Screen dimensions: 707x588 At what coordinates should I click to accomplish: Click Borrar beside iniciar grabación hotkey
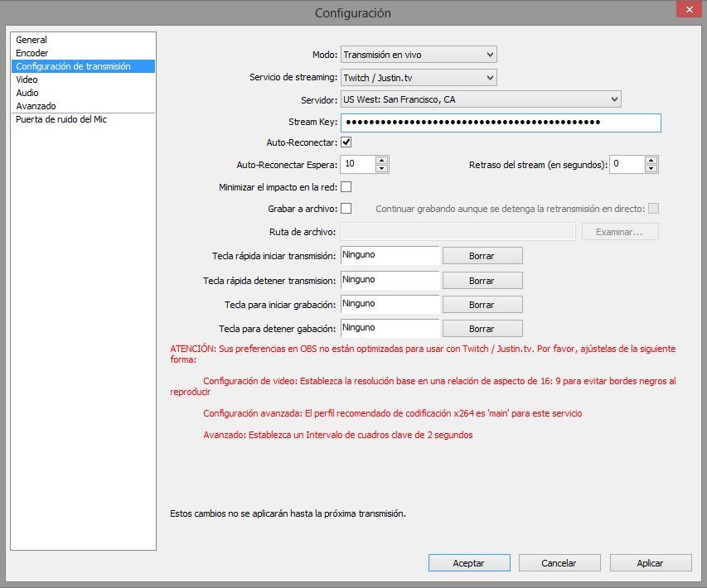click(x=482, y=305)
